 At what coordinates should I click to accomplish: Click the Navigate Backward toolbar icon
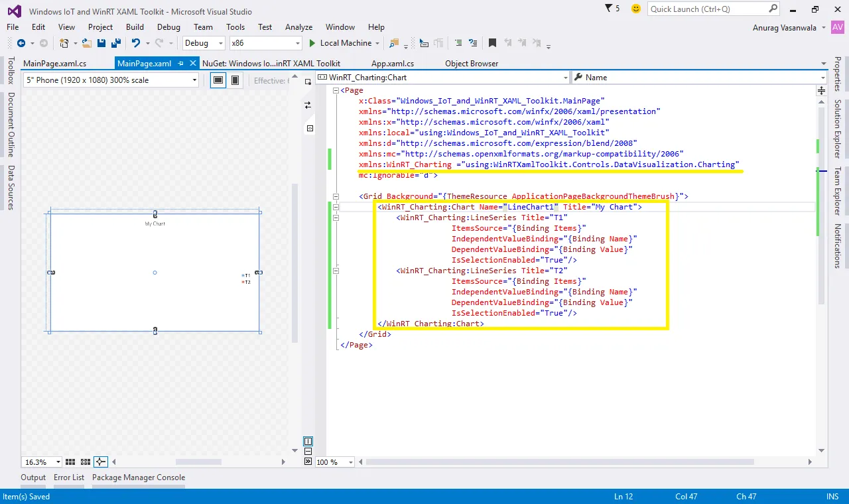(21, 43)
